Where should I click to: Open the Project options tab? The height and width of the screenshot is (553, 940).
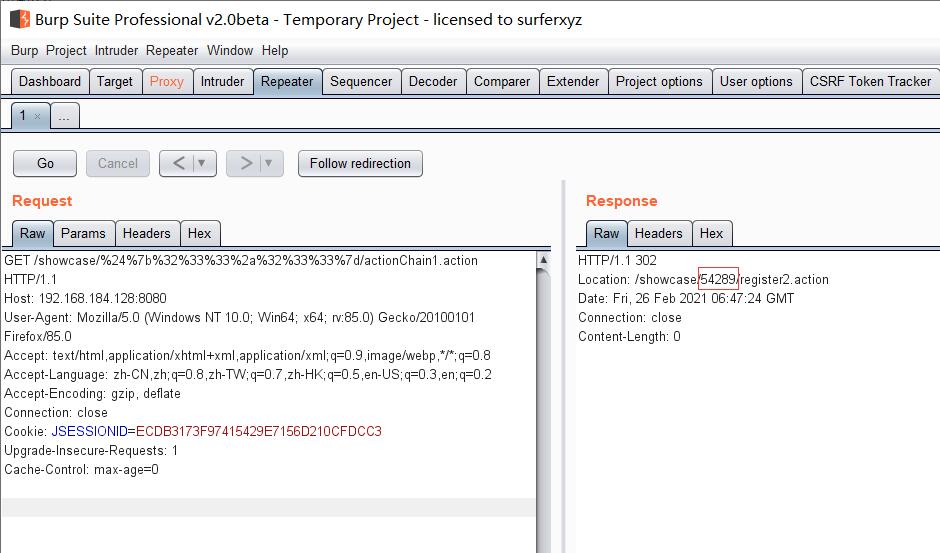pos(659,81)
